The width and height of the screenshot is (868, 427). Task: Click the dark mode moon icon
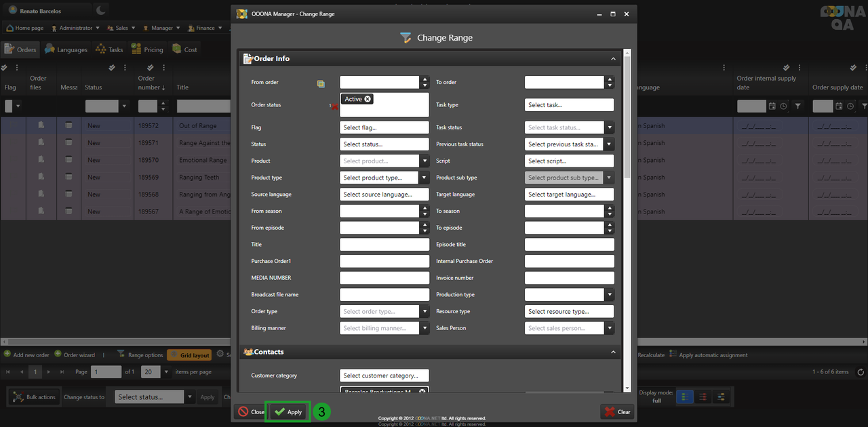click(100, 10)
